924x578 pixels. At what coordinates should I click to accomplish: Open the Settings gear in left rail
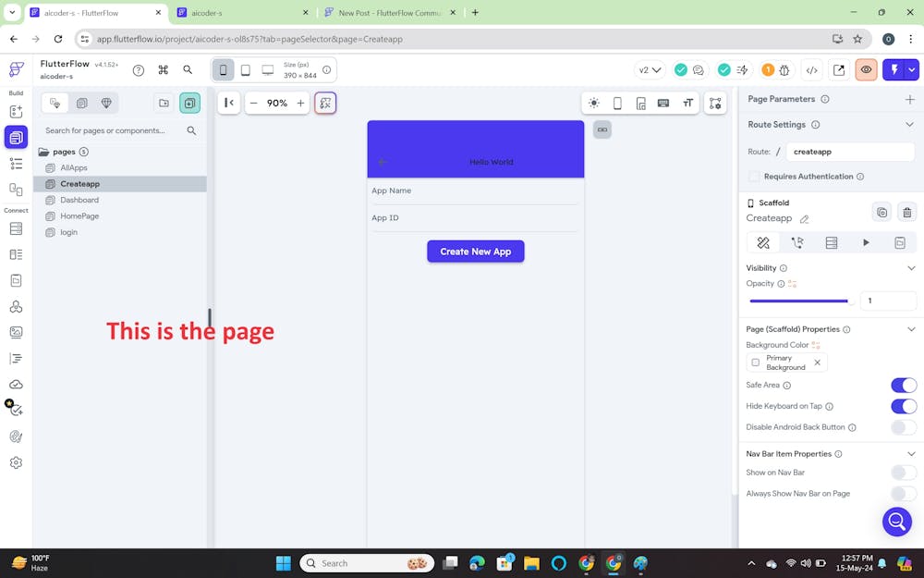click(x=16, y=462)
